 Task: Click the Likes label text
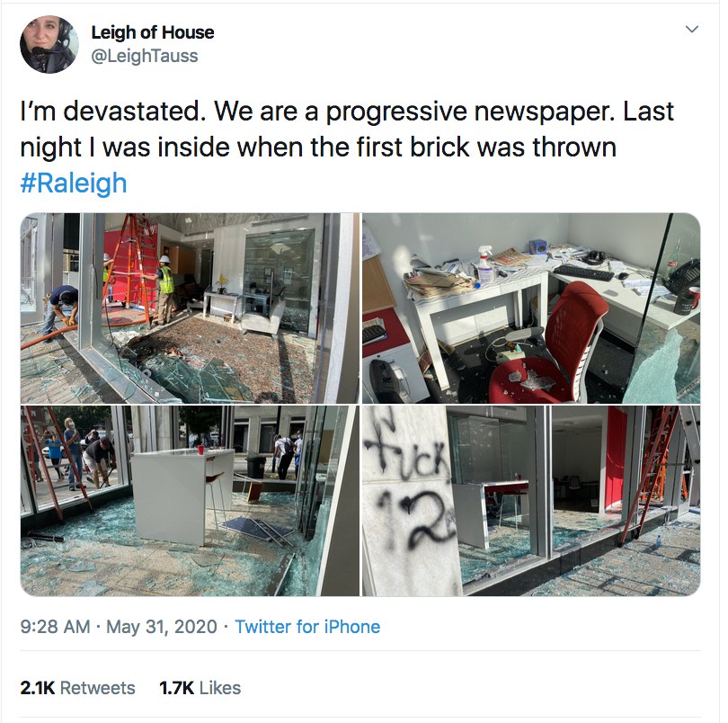[x=220, y=688]
